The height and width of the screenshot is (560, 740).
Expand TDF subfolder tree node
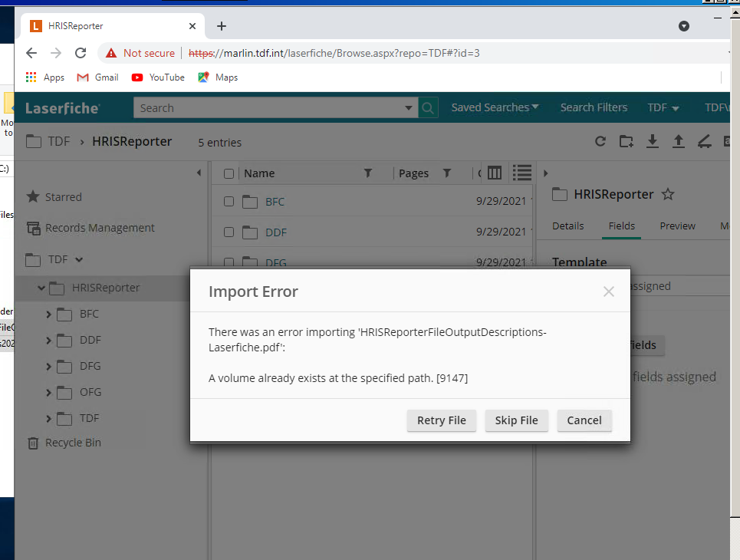pyautogui.click(x=48, y=418)
